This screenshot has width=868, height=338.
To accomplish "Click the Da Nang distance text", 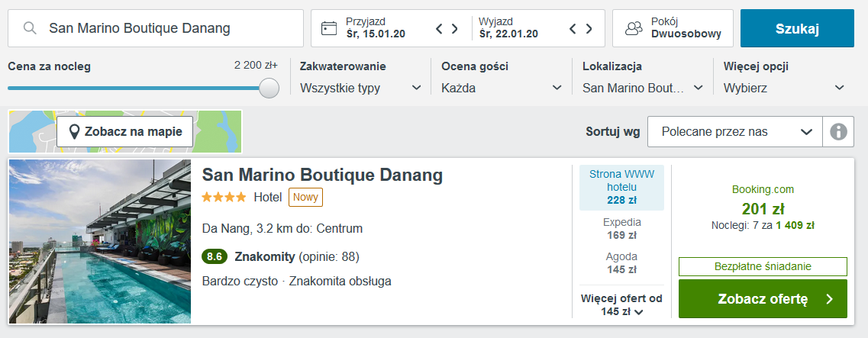I will click(x=282, y=228).
